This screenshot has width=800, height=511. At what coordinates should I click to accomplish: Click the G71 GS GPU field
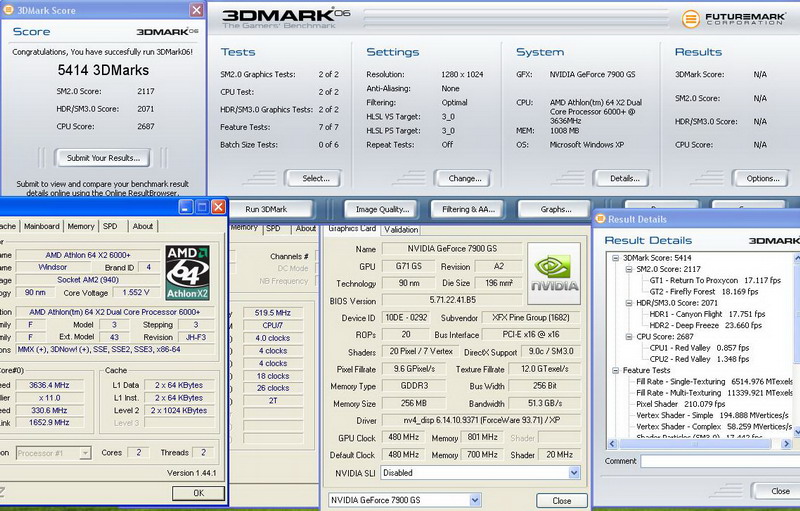click(x=409, y=266)
